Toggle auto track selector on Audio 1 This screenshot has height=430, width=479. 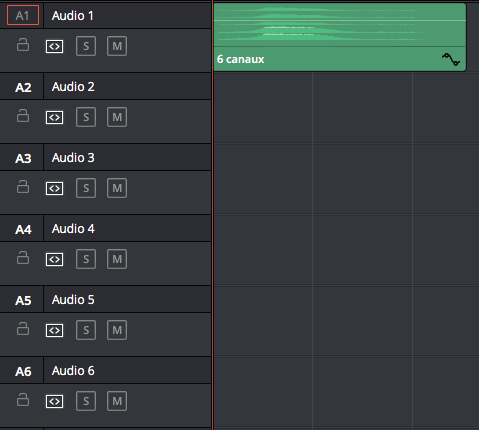tap(54, 46)
